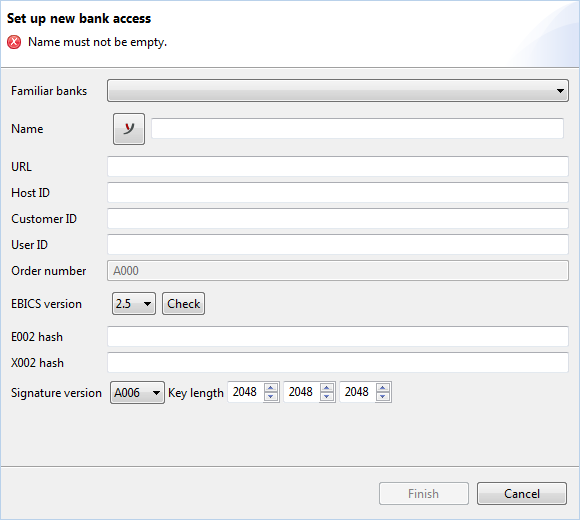Expand the EBICS version 2.5 dropdown
Viewport: 580px width, 520px height.
(134, 304)
